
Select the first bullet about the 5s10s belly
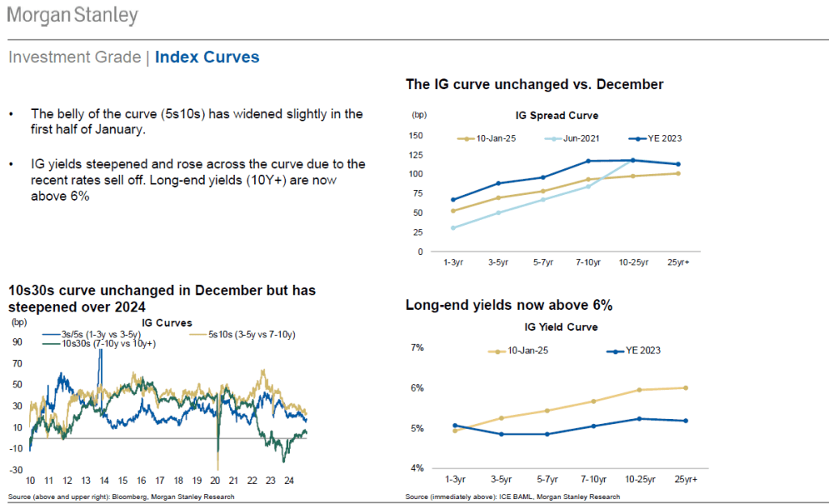(x=196, y=121)
